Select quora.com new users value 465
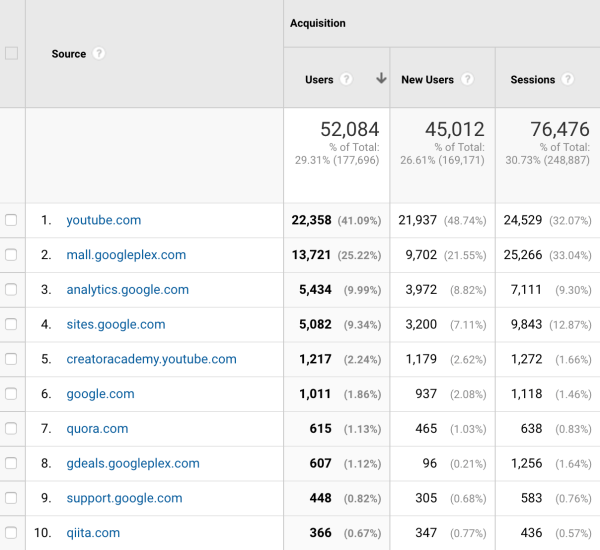 (x=426, y=429)
